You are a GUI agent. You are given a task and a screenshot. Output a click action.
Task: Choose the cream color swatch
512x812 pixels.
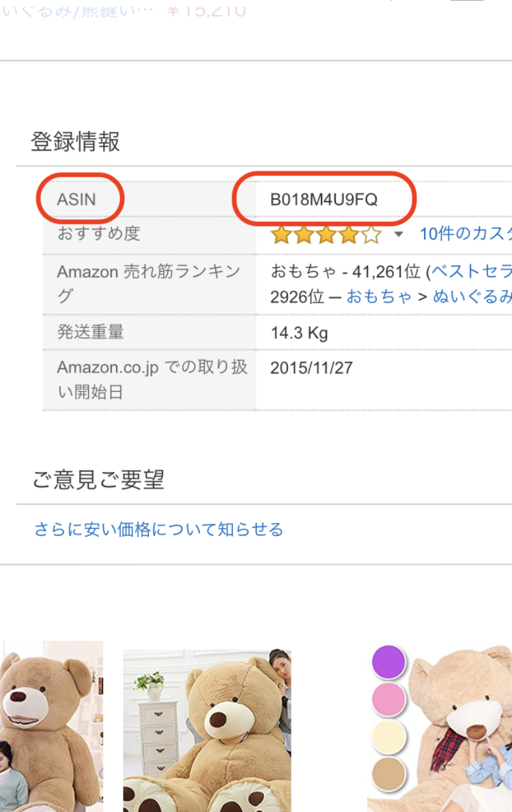coord(389,738)
